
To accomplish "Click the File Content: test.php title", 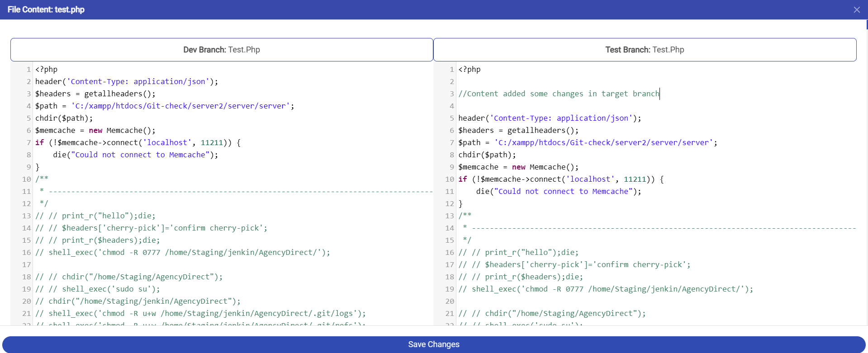I will click(46, 9).
